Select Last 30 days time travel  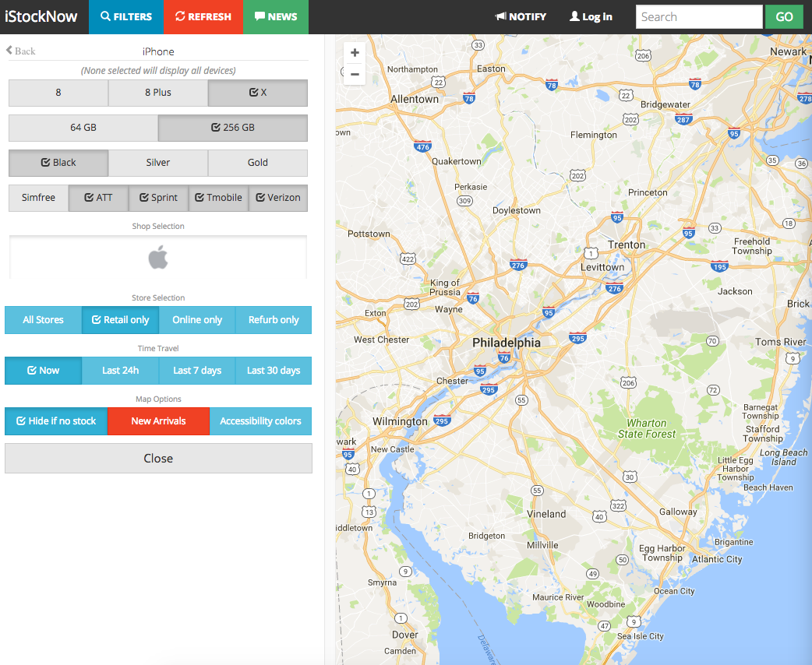point(274,371)
